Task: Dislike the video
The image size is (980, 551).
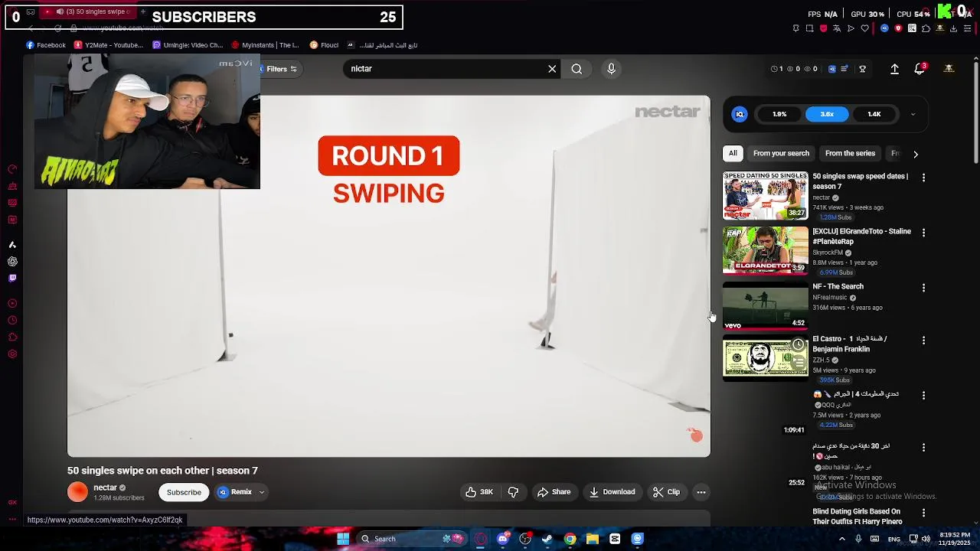Action: tap(514, 492)
